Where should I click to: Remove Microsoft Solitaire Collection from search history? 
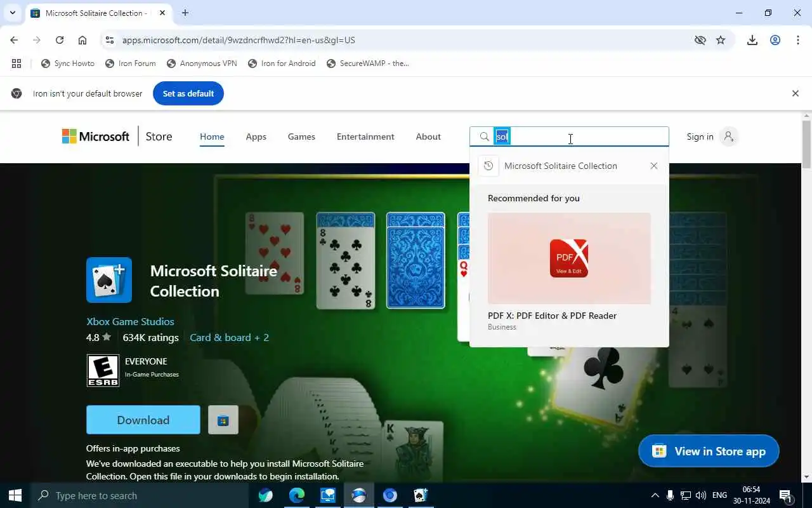click(654, 166)
